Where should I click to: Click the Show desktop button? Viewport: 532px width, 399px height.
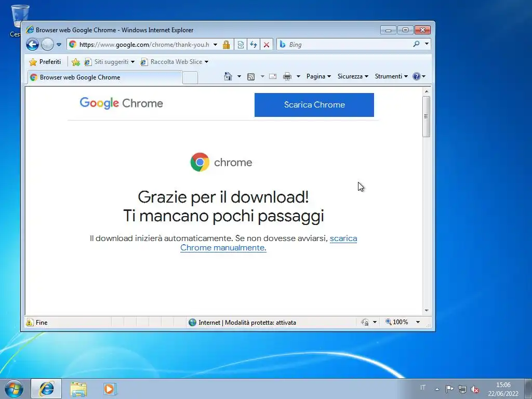coord(528,389)
